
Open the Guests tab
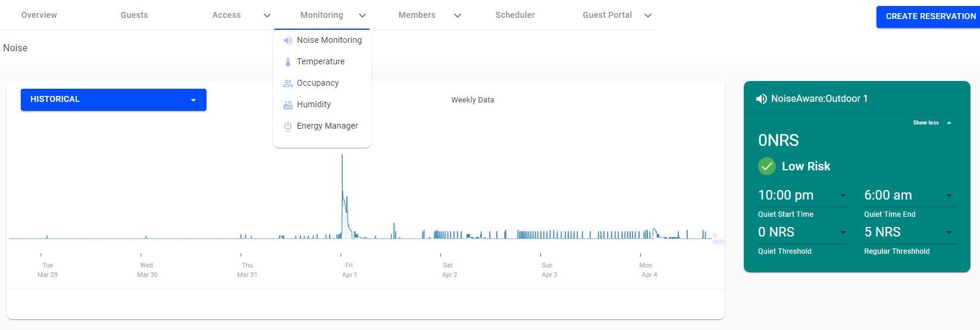coord(134,15)
